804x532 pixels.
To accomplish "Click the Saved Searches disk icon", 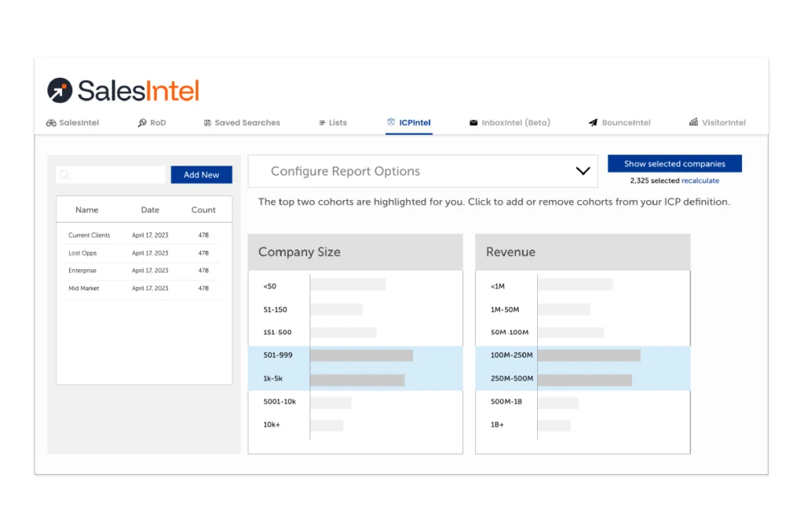I will 207,122.
